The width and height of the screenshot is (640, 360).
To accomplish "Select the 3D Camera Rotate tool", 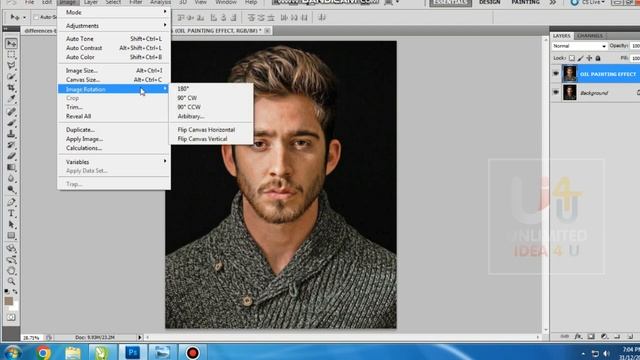I will point(11,260).
